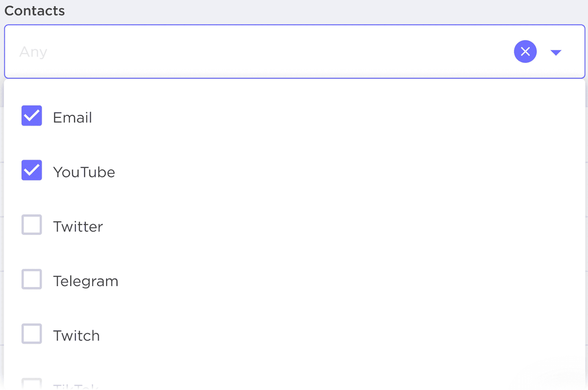Click the Twitch label text

(76, 335)
